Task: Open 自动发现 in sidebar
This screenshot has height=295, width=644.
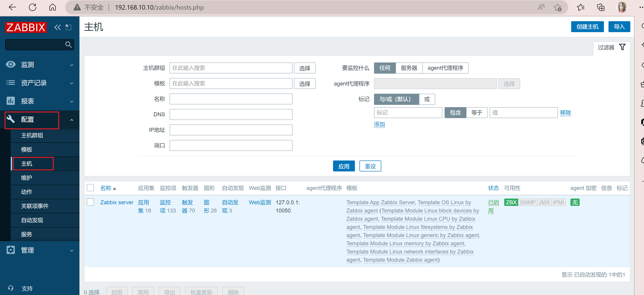Action: 32,220
